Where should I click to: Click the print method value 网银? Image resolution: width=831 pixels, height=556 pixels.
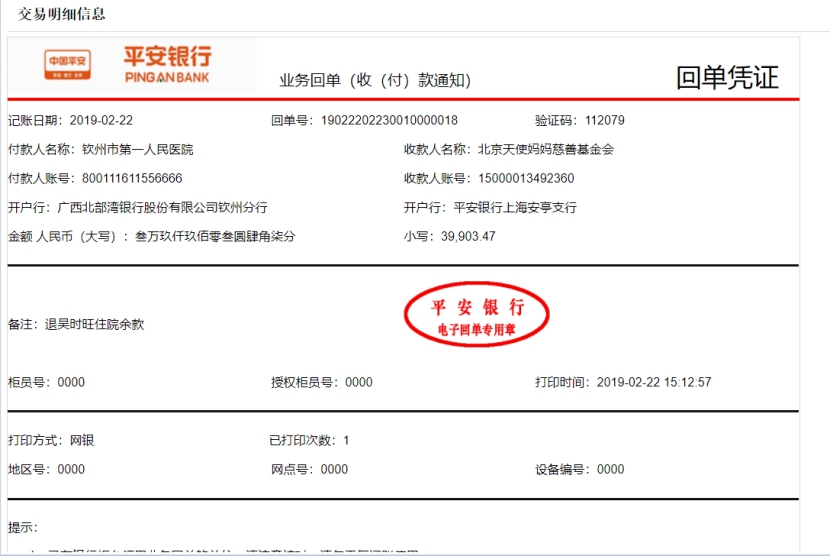82,440
